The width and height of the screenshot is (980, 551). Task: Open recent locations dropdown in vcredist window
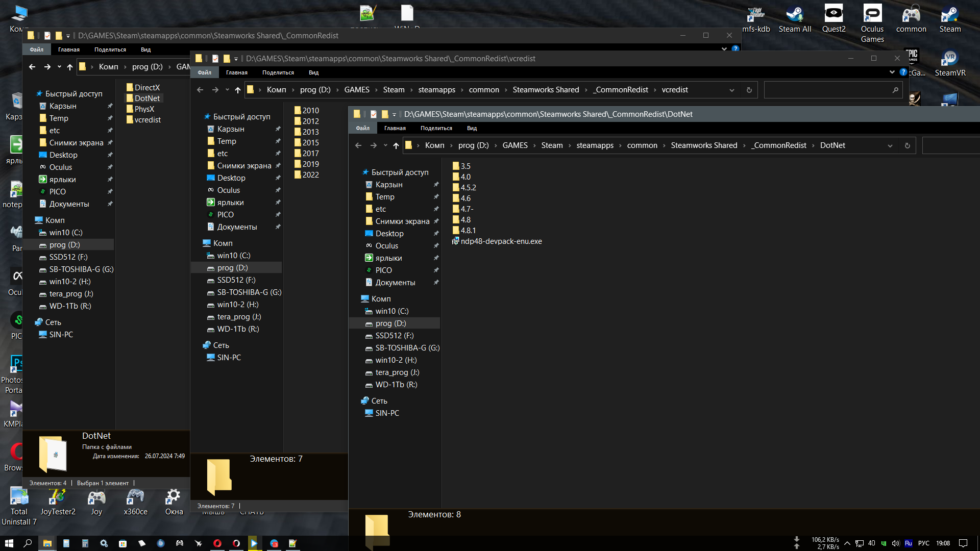(227, 90)
